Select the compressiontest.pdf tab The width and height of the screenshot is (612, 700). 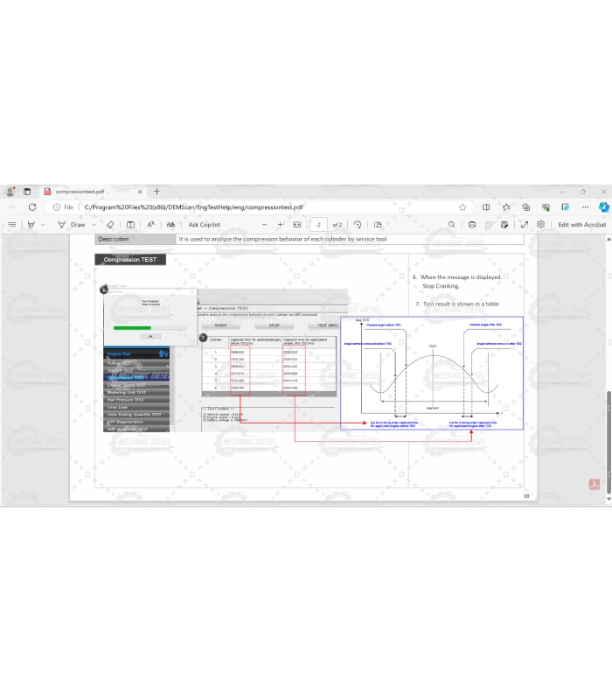point(87,191)
